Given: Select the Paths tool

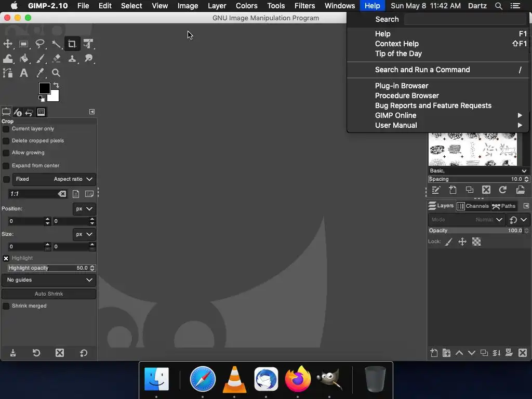Looking at the screenshot, I should [x=8, y=73].
